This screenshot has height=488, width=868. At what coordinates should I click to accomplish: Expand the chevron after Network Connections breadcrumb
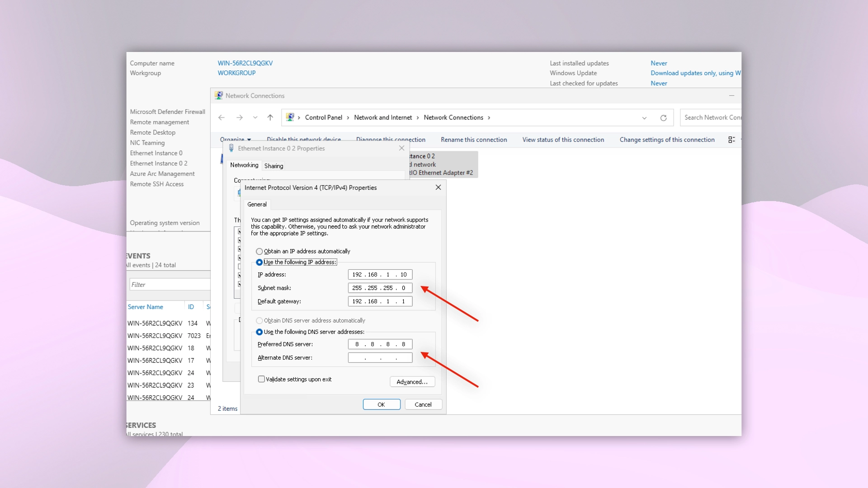(489, 117)
